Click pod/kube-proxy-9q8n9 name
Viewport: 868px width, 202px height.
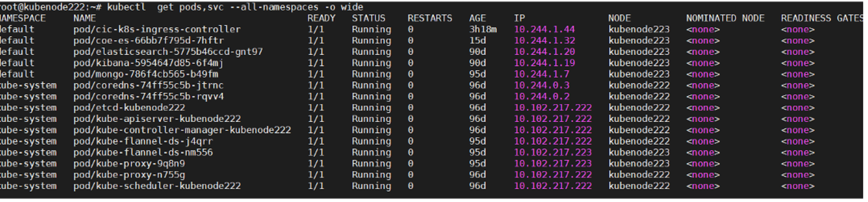point(129,163)
